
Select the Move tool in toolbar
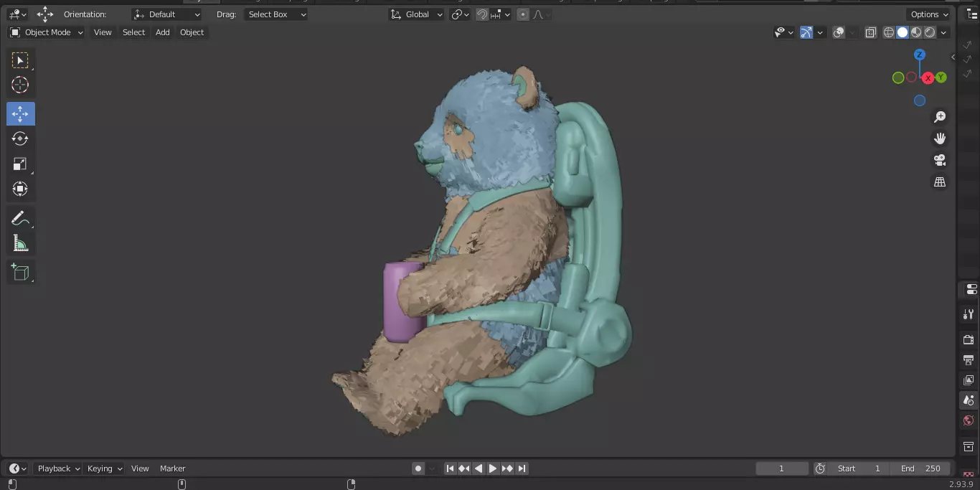point(20,113)
